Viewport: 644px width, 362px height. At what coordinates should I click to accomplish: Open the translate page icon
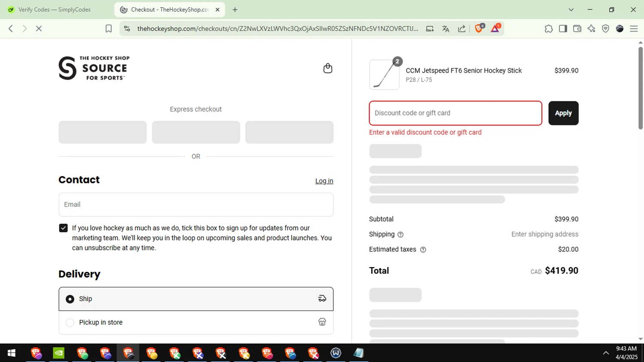click(446, 29)
